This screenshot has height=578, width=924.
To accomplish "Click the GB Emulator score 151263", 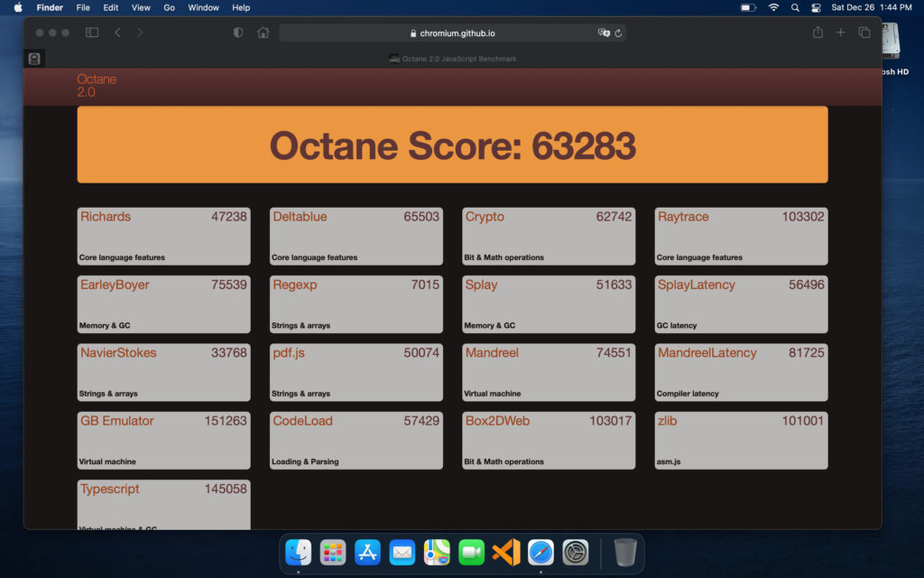I will click(226, 421).
